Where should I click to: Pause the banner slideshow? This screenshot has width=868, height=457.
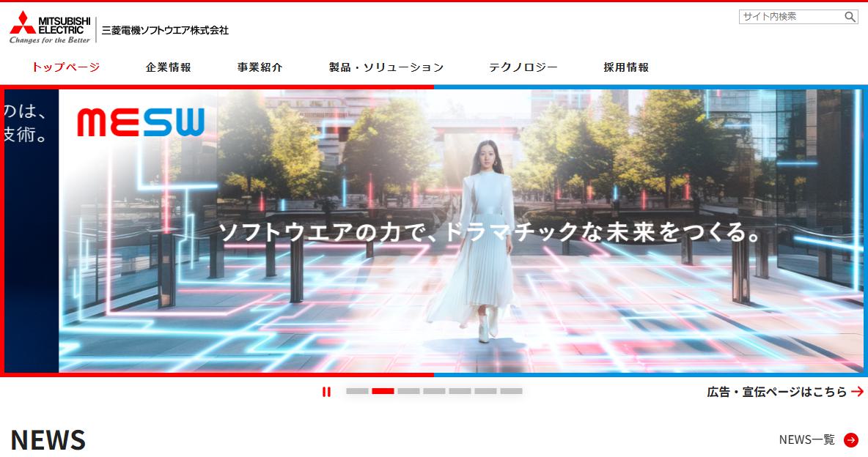coord(327,392)
